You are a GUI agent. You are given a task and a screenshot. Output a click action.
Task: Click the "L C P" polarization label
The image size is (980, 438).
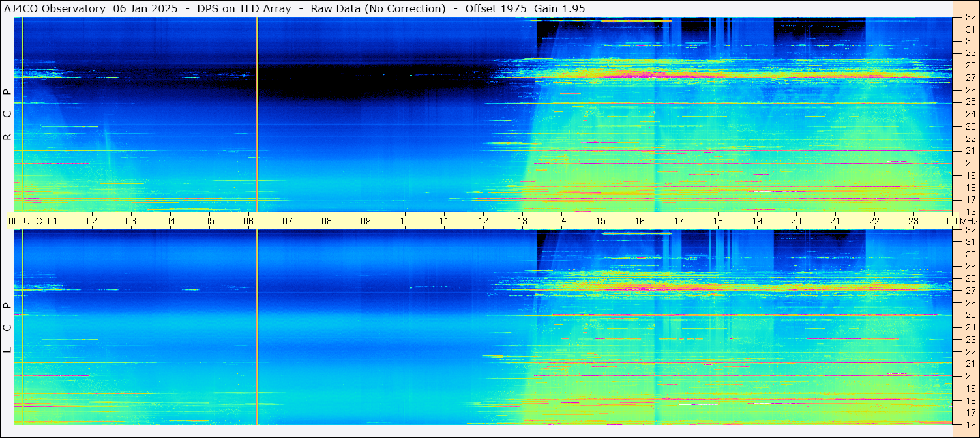point(7,328)
